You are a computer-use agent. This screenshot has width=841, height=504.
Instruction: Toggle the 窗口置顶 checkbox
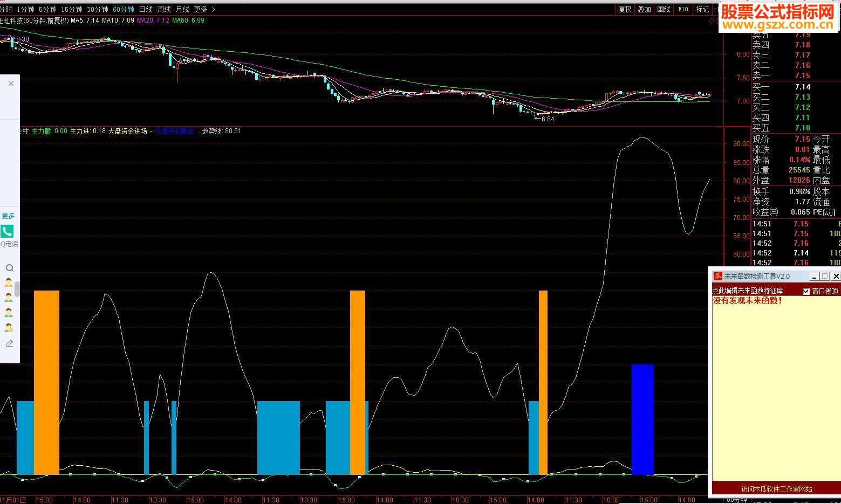[x=806, y=291]
